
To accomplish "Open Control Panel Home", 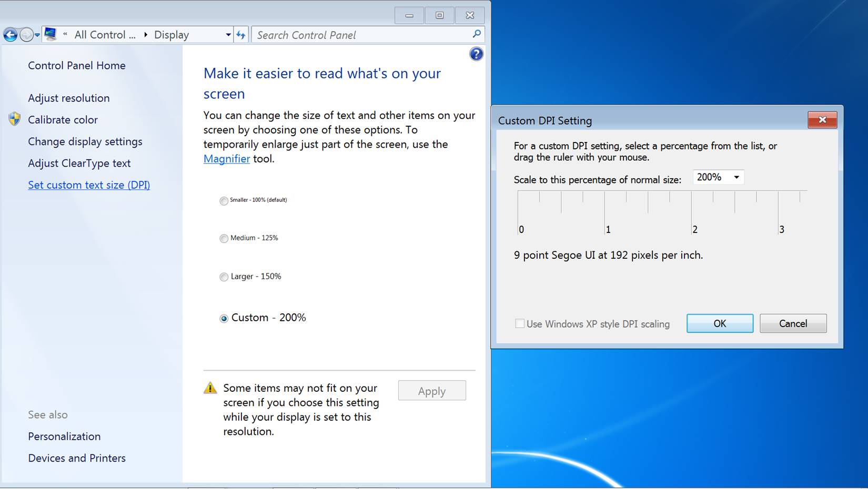I will tap(77, 65).
